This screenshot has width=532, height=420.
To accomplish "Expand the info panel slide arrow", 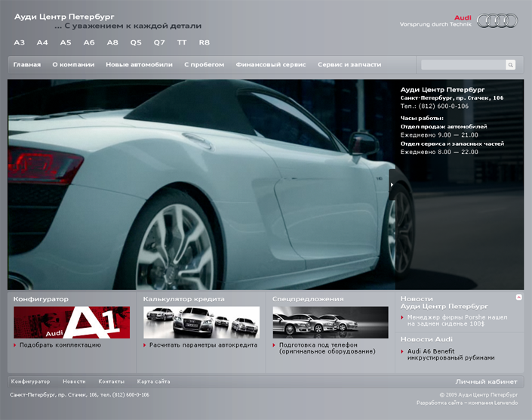I will pos(392,185).
